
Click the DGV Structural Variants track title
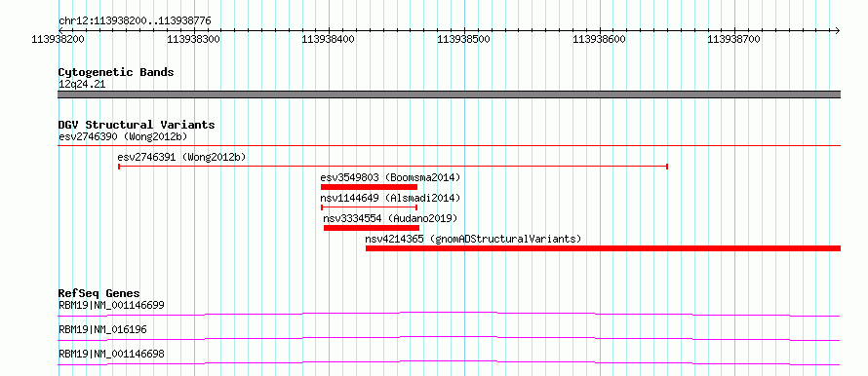pyautogui.click(x=137, y=125)
